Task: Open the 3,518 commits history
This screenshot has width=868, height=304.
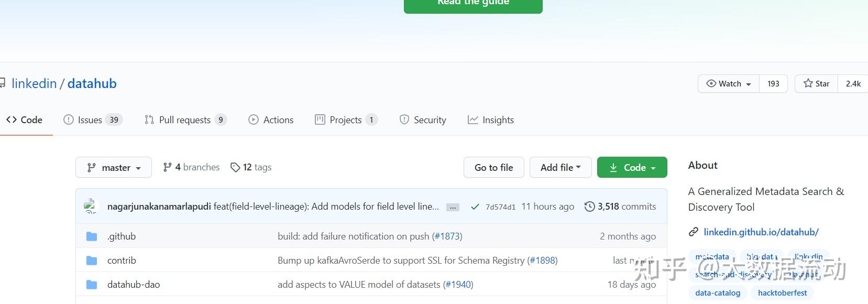Action: pyautogui.click(x=620, y=207)
